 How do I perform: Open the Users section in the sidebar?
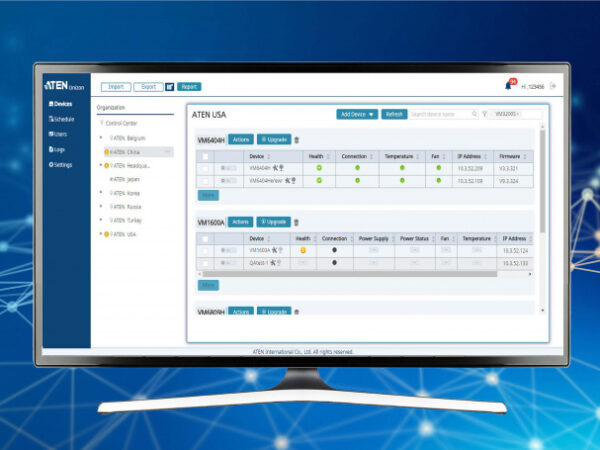tap(58, 134)
